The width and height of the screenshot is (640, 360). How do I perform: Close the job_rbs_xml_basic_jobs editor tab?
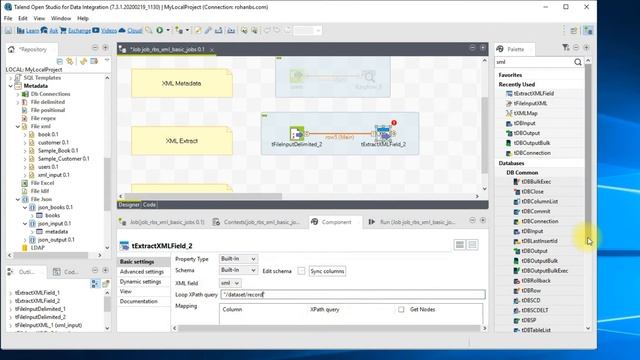pyautogui.click(x=212, y=49)
